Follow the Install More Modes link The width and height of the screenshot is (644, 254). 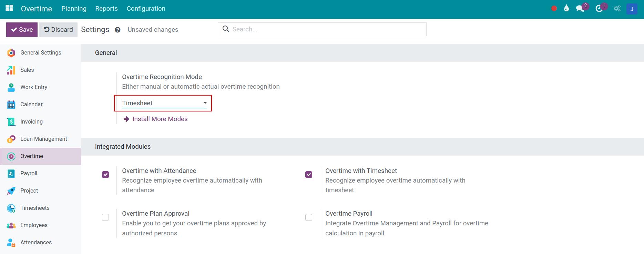tap(155, 119)
